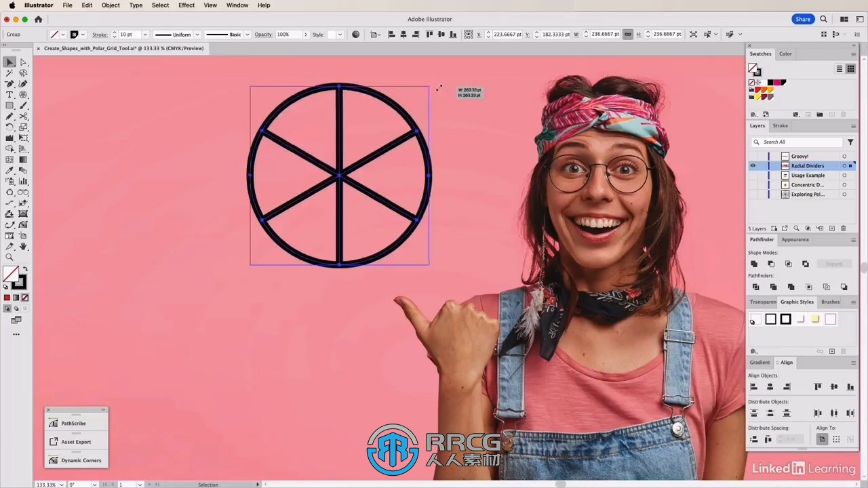The image size is (868, 488).
Task: Select the Magic Wand tool
Action: (x=9, y=73)
